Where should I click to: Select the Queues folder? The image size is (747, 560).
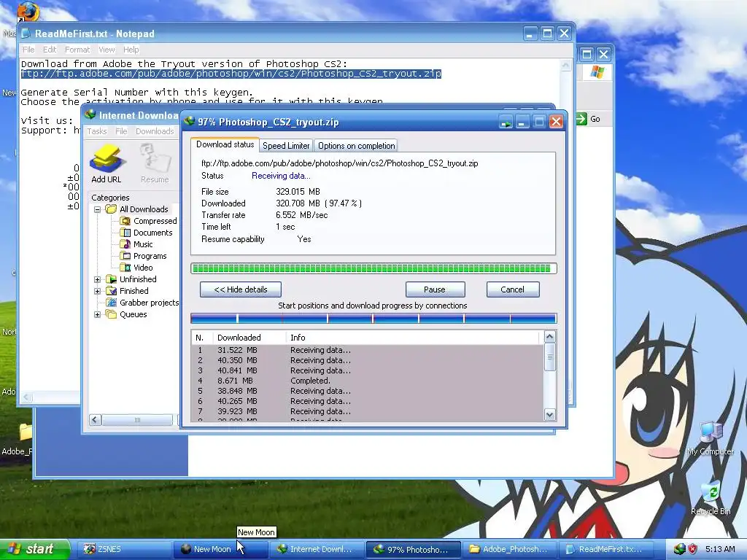[x=126, y=314]
